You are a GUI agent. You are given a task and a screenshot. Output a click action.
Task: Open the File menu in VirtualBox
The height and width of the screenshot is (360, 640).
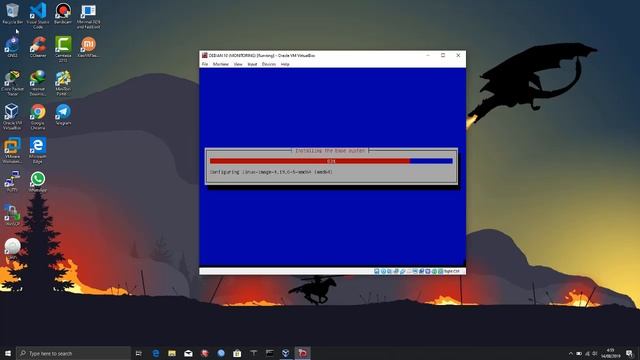205,64
